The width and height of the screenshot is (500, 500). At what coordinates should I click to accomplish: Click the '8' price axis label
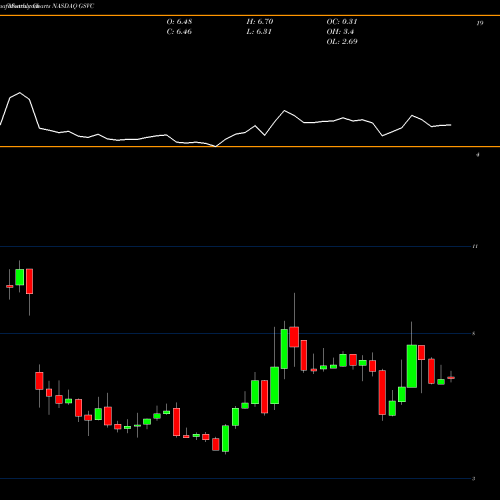click(474, 333)
